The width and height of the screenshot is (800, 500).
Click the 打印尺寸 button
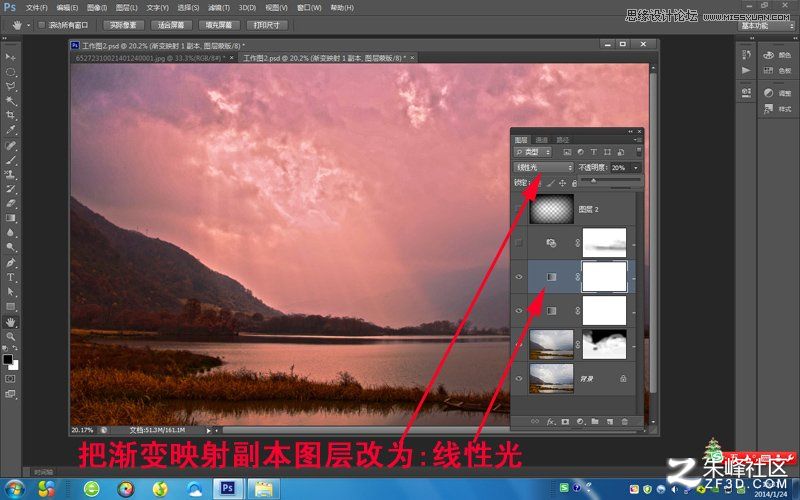click(267, 25)
